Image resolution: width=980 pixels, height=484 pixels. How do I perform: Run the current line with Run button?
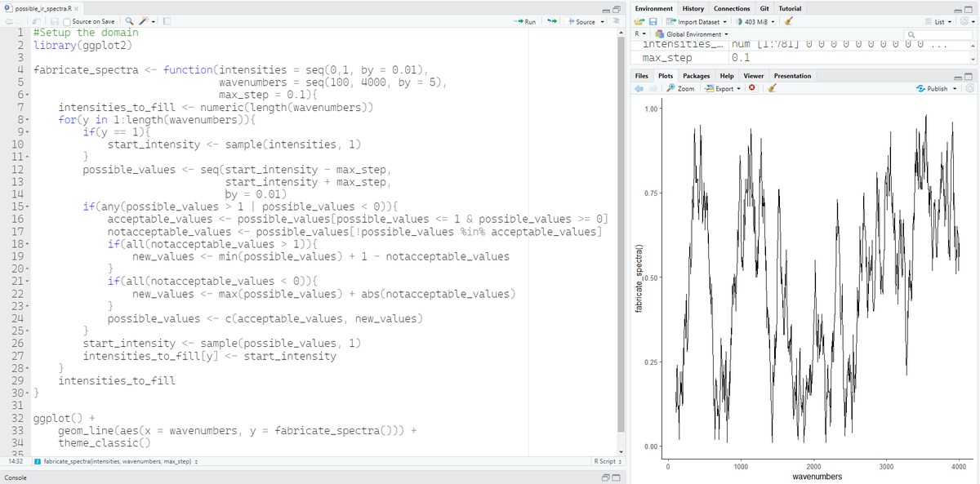(x=525, y=21)
